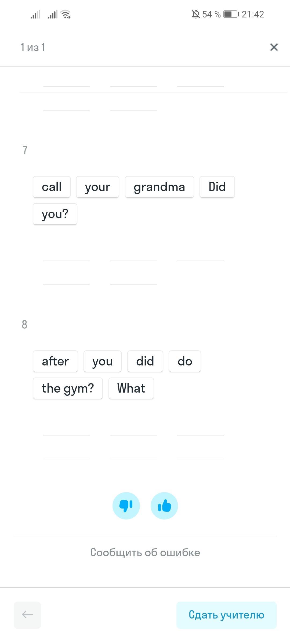Choose the "do" word tile
Viewport: 290px width, 644px height.
pos(185,361)
